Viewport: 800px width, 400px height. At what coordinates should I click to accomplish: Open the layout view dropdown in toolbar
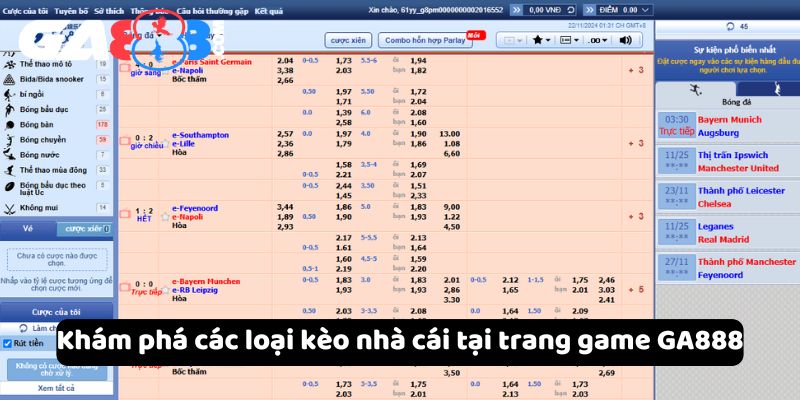click(x=569, y=40)
